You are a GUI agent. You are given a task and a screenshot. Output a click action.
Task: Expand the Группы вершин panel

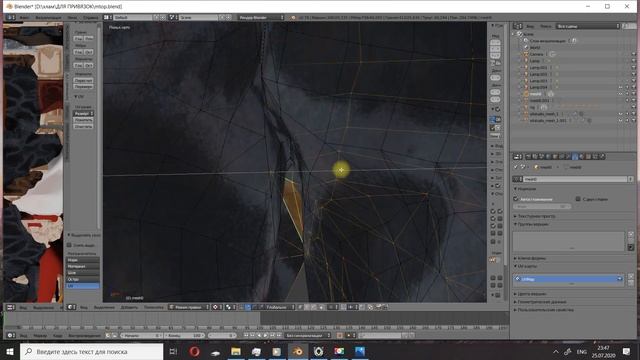[532, 224]
